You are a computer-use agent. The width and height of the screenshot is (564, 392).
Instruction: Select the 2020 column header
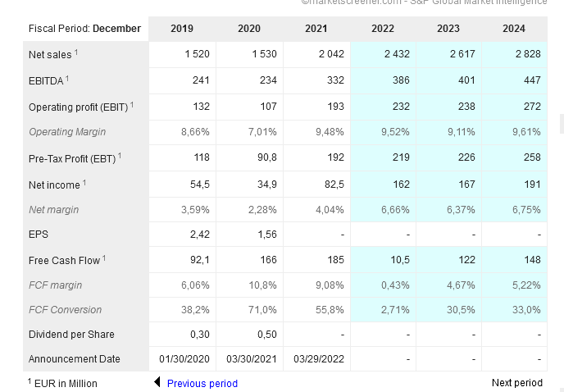(249, 29)
